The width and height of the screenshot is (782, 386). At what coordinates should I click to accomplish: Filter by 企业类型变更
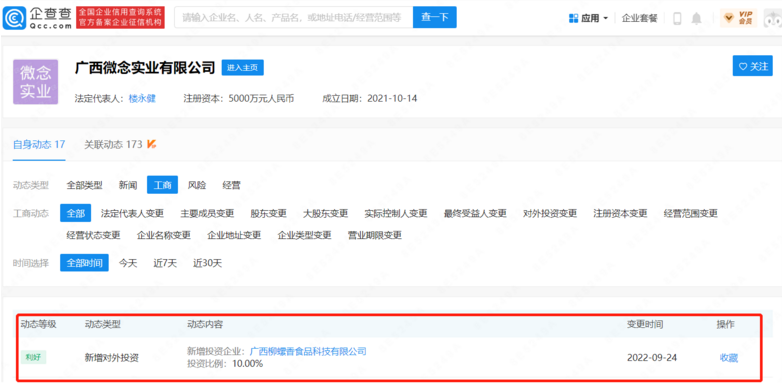coord(304,235)
